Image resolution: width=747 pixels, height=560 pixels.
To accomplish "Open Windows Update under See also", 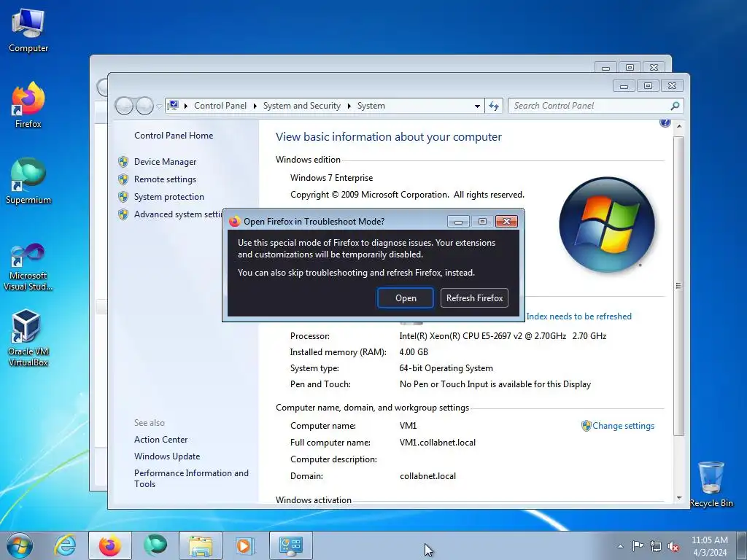I will point(167,456).
